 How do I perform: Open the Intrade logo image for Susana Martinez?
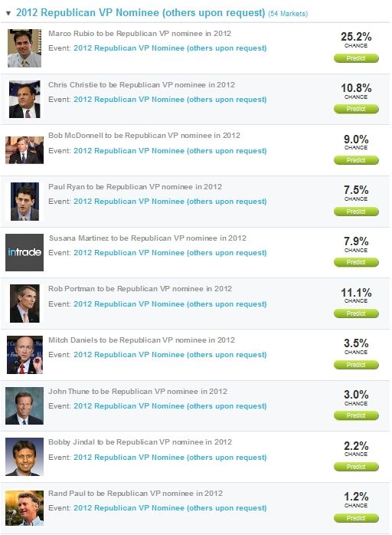(24, 252)
